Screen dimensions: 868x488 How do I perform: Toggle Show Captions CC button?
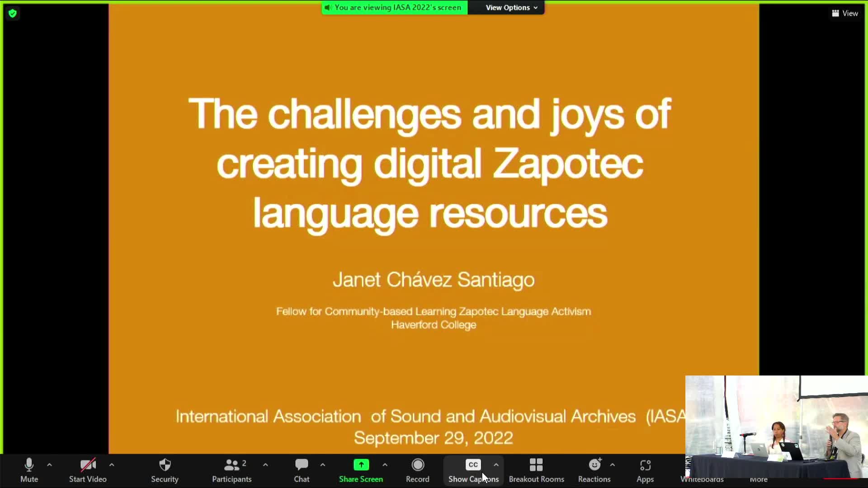(x=473, y=470)
